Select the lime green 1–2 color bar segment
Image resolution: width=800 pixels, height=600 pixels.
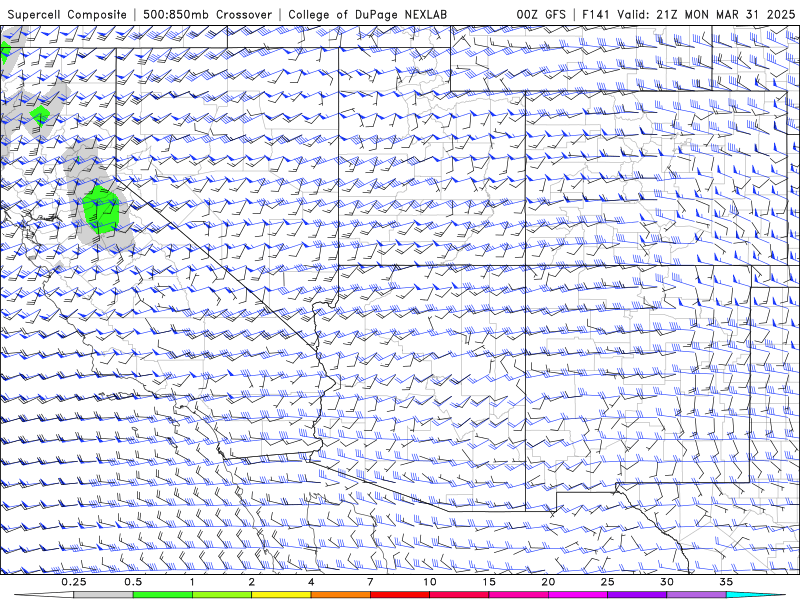pyautogui.click(x=222, y=595)
